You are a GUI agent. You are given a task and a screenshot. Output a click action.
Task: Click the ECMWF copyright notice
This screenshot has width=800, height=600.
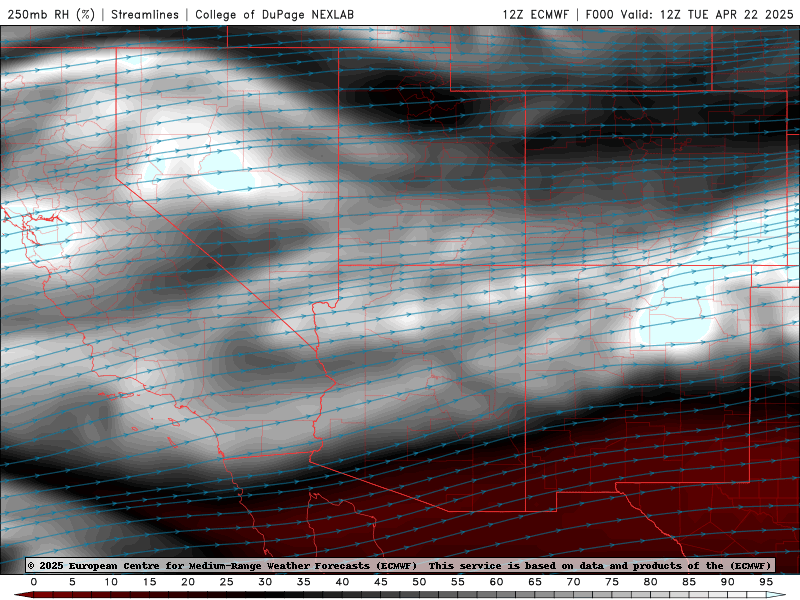point(399,565)
